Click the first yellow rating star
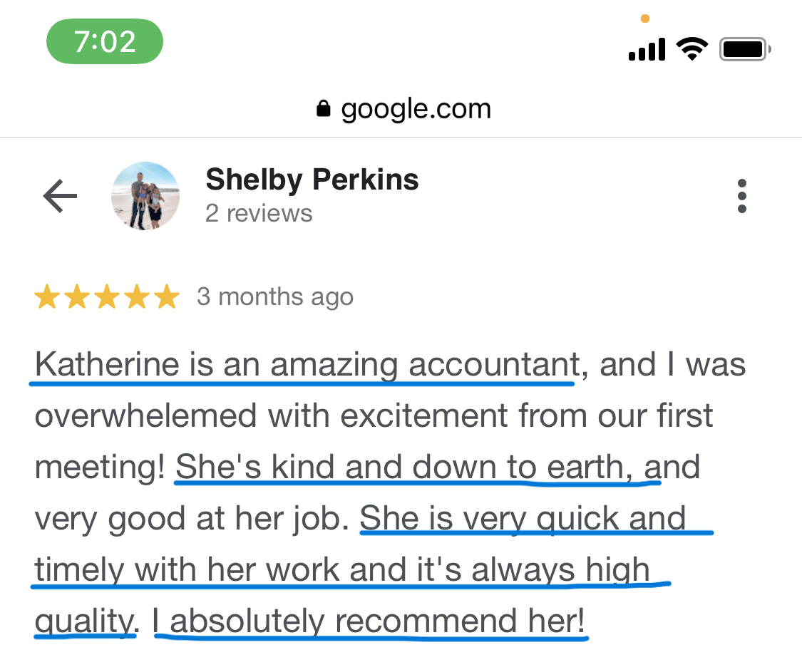Image resolution: width=802 pixels, height=672 pixels. click(46, 297)
